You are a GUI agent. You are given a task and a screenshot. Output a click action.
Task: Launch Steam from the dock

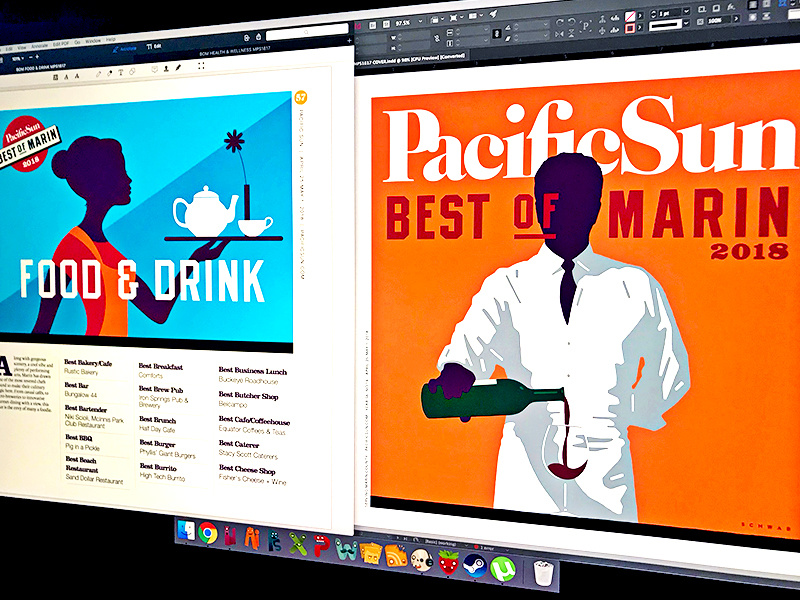coord(475,566)
